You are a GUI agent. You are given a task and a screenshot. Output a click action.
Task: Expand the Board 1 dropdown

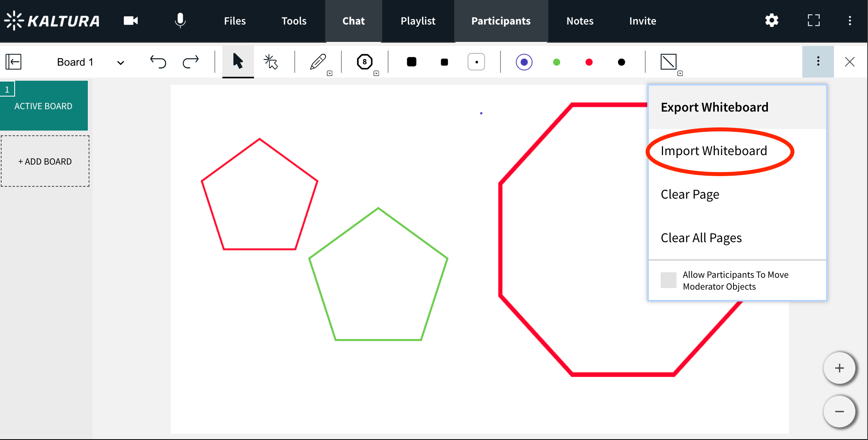tap(121, 63)
